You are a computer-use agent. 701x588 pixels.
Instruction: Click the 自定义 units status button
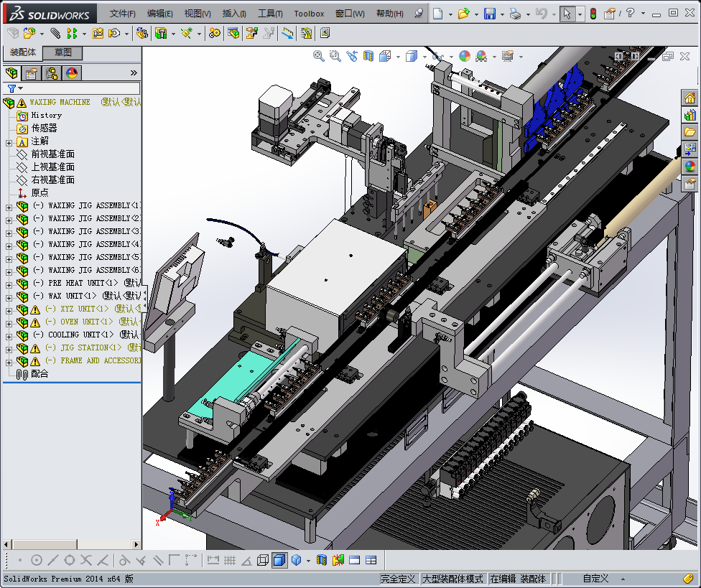595,579
